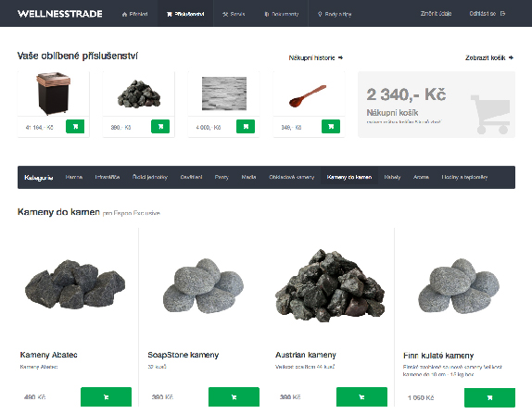Viewport: 532px width, 414px height.
Task: Add the 390 Kč favorite stones to cart
Action: point(160,127)
